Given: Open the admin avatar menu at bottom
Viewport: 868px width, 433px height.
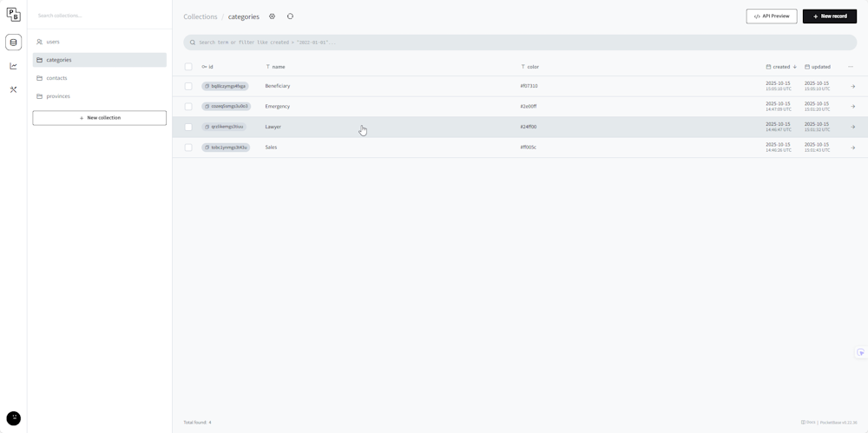Looking at the screenshot, I should tap(13, 418).
